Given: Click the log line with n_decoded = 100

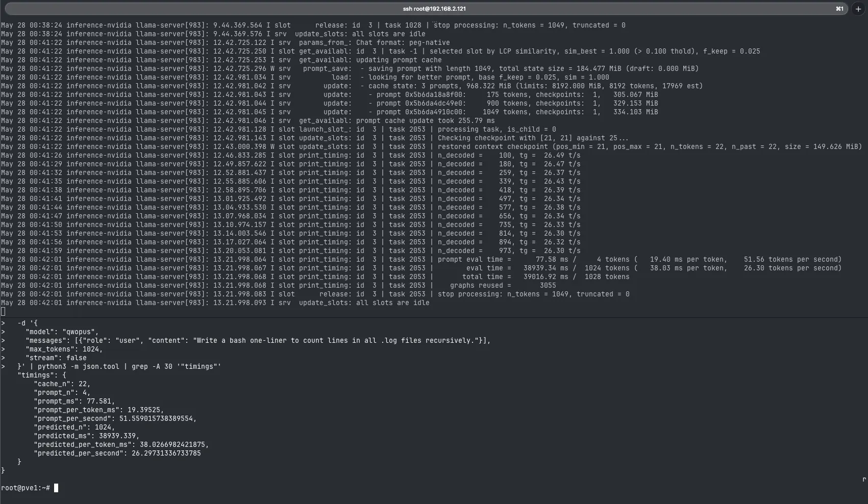Looking at the screenshot, I should pos(291,155).
